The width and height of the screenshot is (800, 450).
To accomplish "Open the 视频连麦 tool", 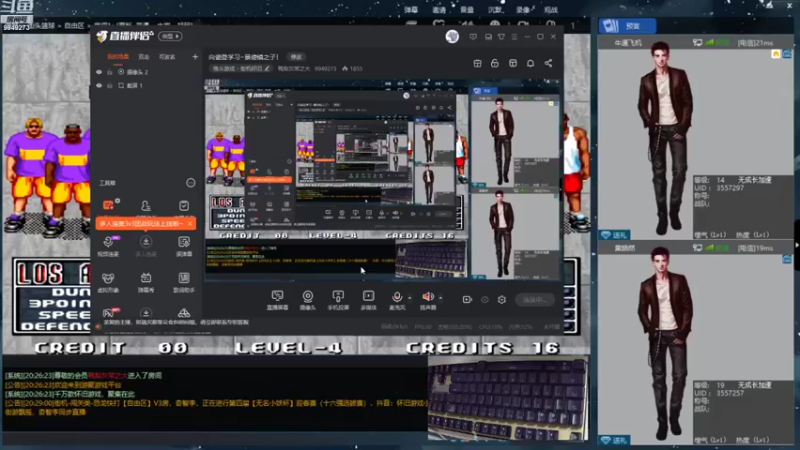I will coord(108,246).
